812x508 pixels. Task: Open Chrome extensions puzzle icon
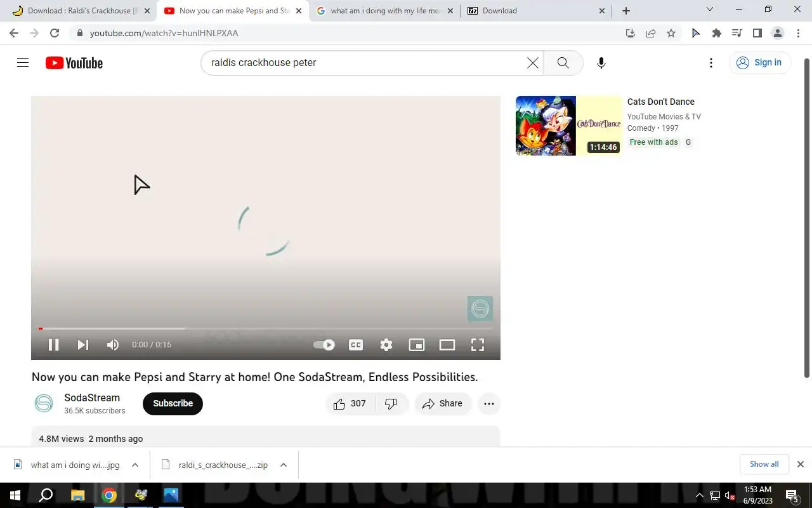pos(717,33)
